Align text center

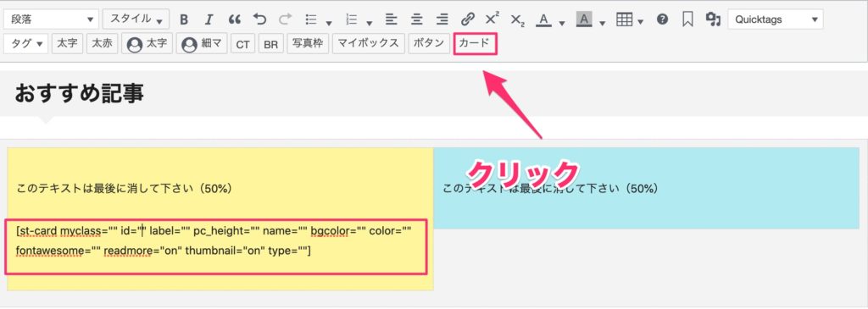417,20
